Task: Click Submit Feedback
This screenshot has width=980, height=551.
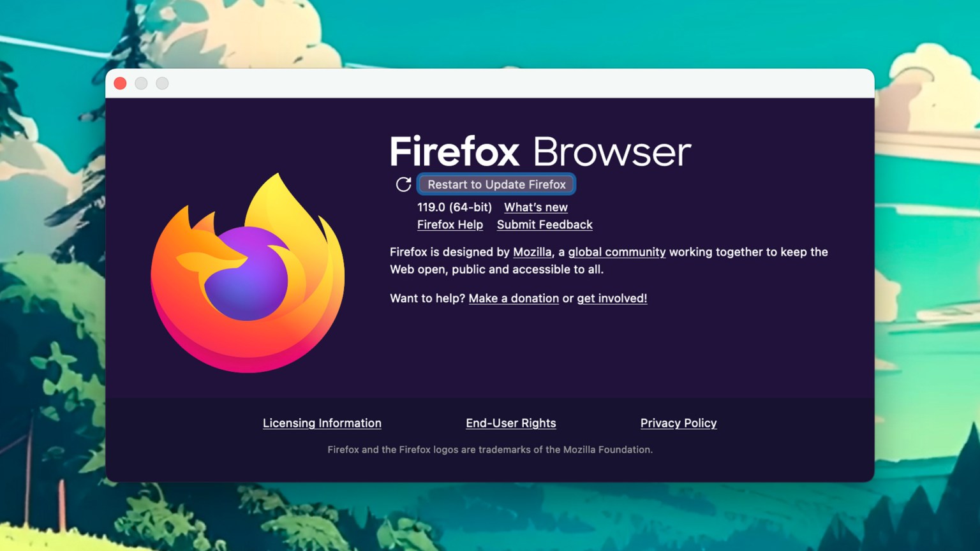Action: pyautogui.click(x=544, y=224)
